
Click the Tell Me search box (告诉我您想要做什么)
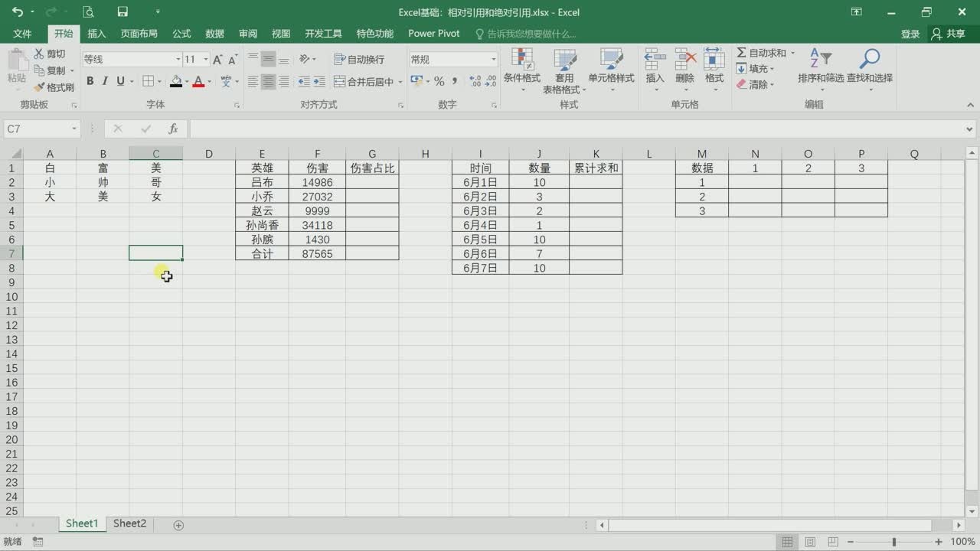click(525, 34)
